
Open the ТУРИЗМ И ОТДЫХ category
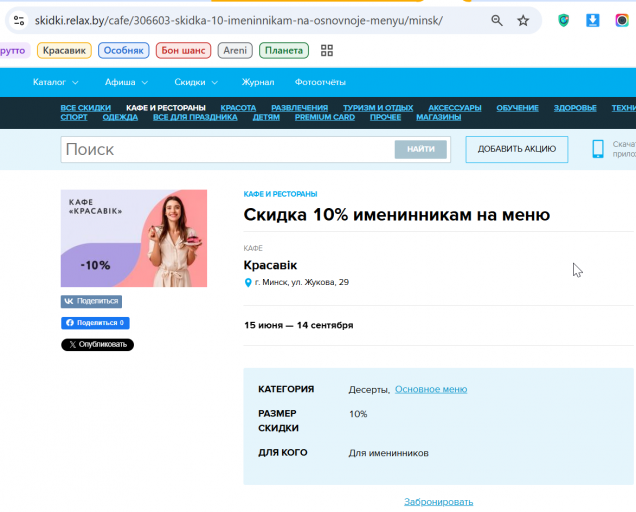[x=378, y=108]
